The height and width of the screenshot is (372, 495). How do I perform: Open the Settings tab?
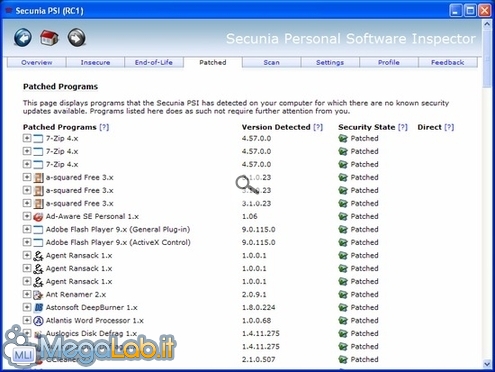(x=330, y=62)
